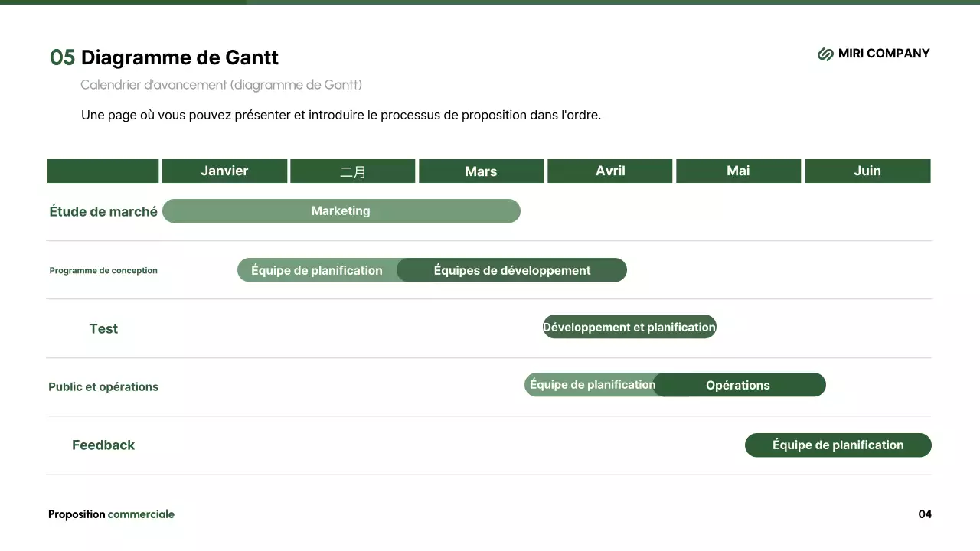Select the green circular brand mark beside MIRI COMPANY
Screen dimensions: 980x551
pyautogui.click(x=825, y=54)
